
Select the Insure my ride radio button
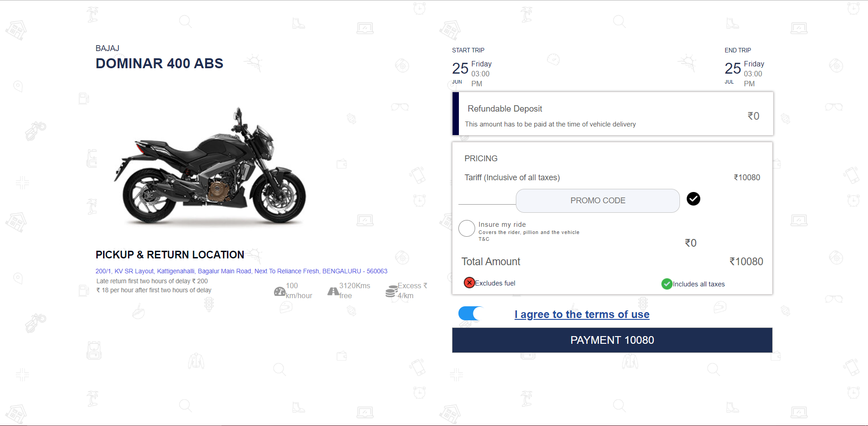point(467,229)
